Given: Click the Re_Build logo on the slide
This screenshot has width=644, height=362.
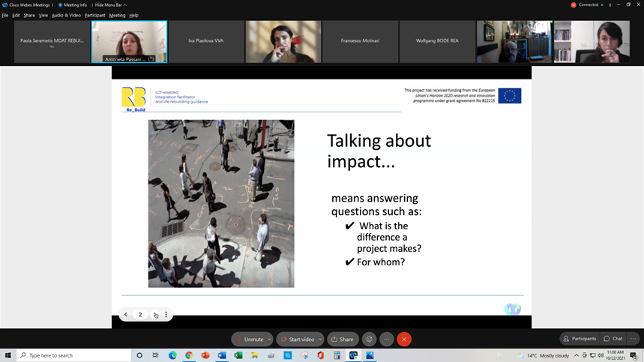Looking at the screenshot, I should [133, 99].
